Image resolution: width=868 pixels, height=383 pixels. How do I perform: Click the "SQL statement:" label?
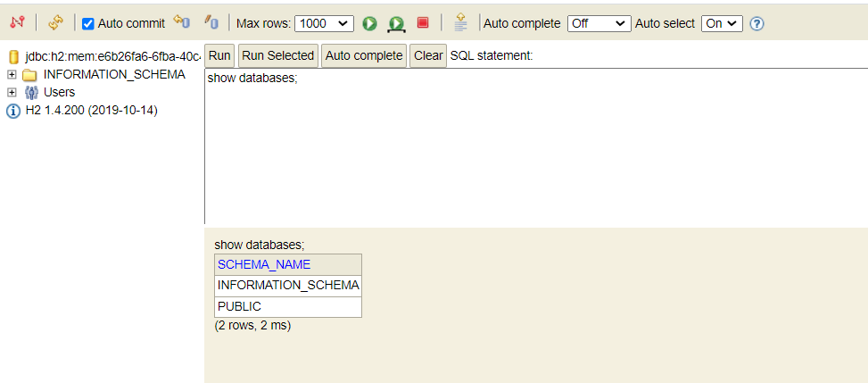492,55
